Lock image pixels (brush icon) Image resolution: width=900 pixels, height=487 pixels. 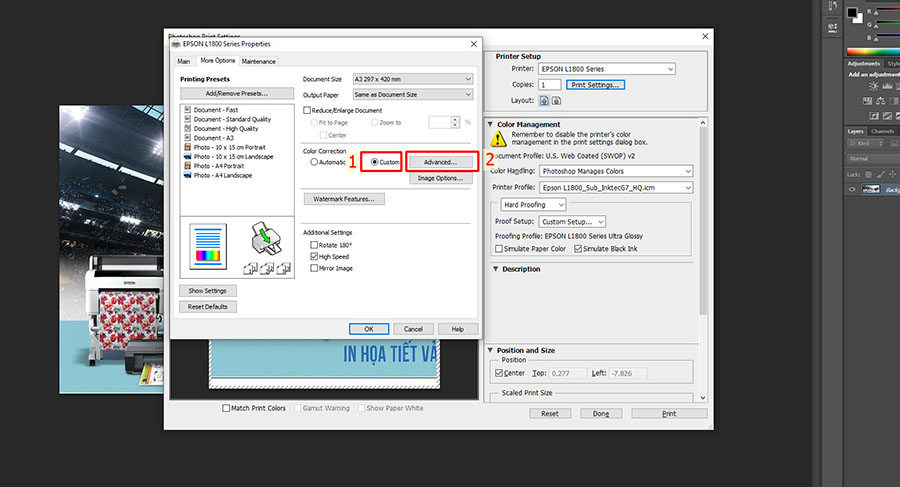coord(880,174)
